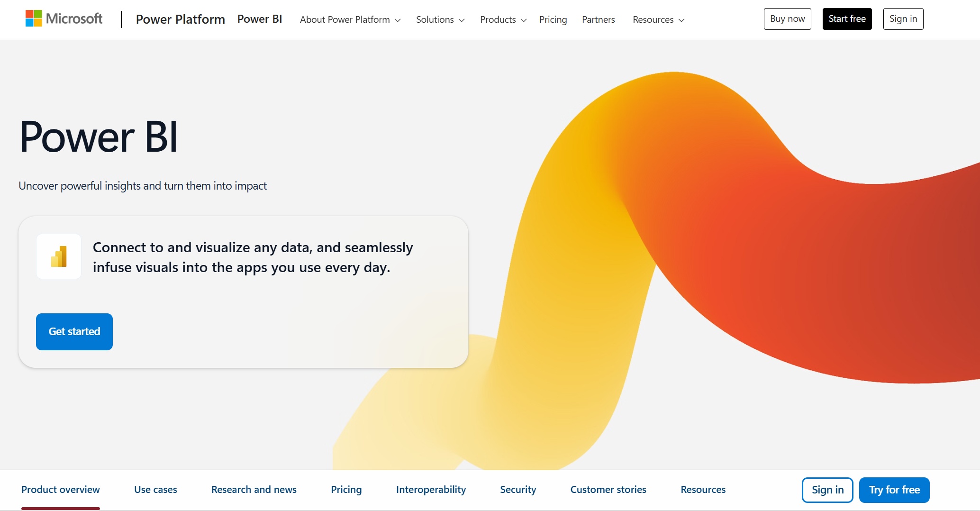Screen dimensions: 980x511
Task: Select the Security tab at the bottom
Action: (x=517, y=490)
